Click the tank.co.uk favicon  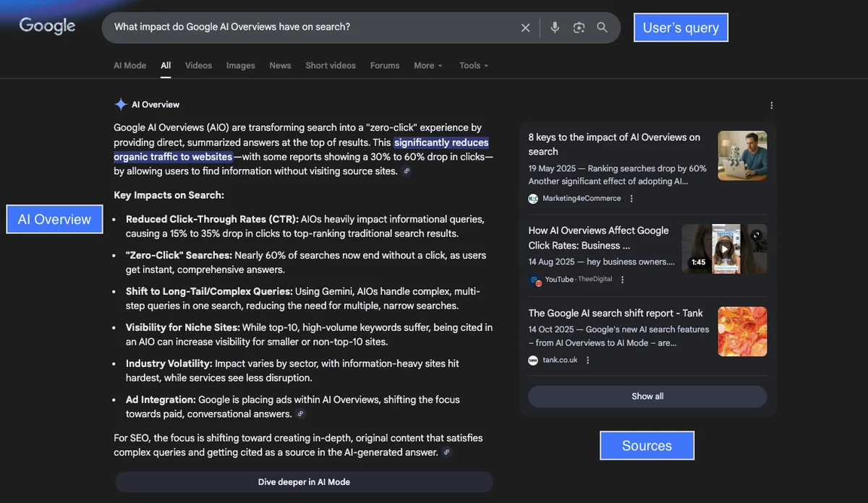pos(532,359)
